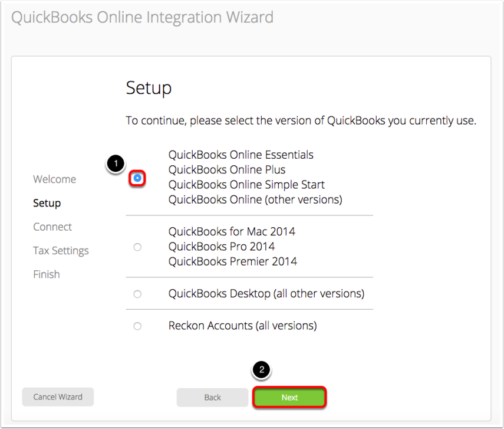Image resolution: width=504 pixels, height=429 pixels.
Task: Click the QuickBooks Premier 2014 label
Action: point(233,261)
